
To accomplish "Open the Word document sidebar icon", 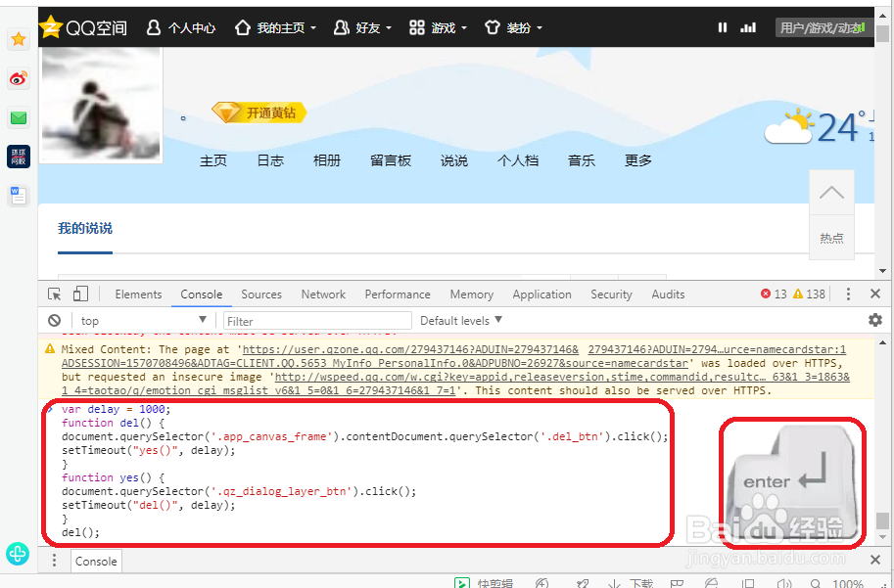I will pyautogui.click(x=19, y=196).
